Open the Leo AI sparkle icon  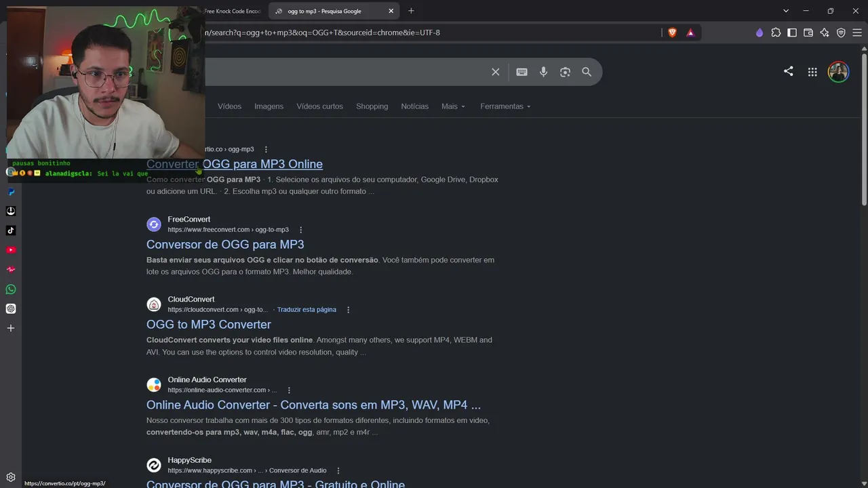click(x=825, y=33)
